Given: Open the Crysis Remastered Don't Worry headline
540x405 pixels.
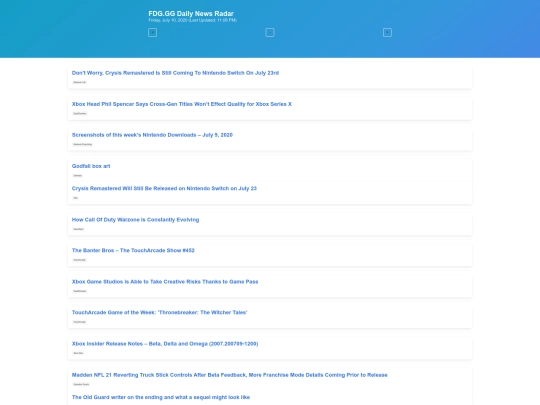Looking at the screenshot, I should 175,73.
